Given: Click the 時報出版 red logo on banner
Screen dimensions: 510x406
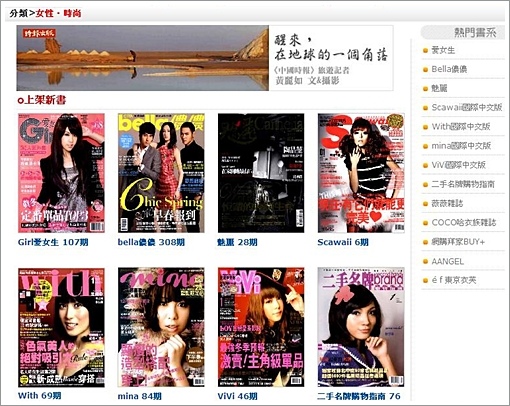Looking at the screenshot, I should [39, 33].
